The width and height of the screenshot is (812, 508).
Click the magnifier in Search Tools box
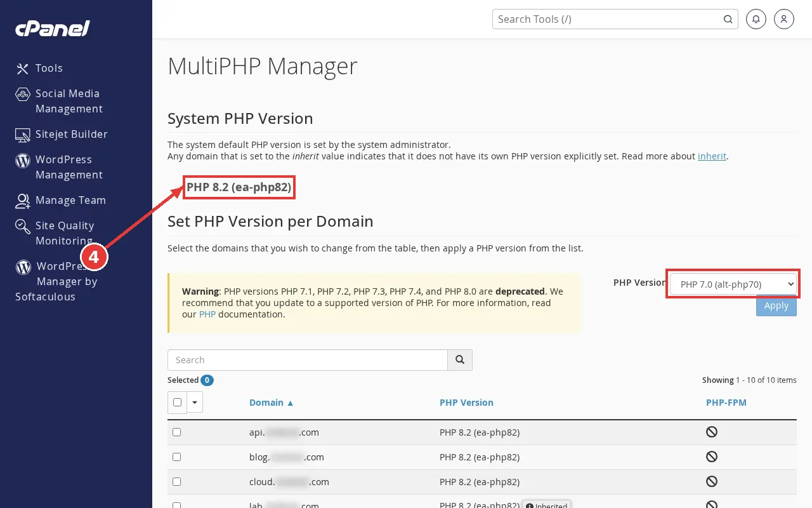(x=728, y=19)
